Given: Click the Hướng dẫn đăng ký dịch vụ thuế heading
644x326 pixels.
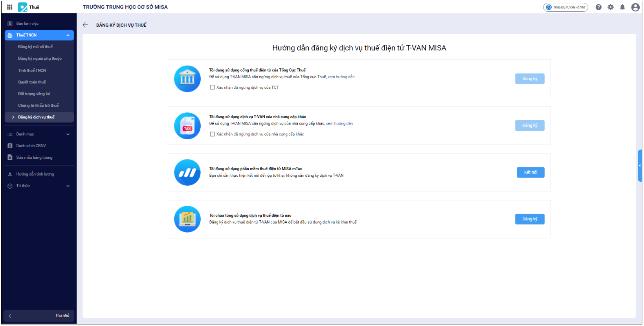Looking at the screenshot, I should [x=359, y=48].
